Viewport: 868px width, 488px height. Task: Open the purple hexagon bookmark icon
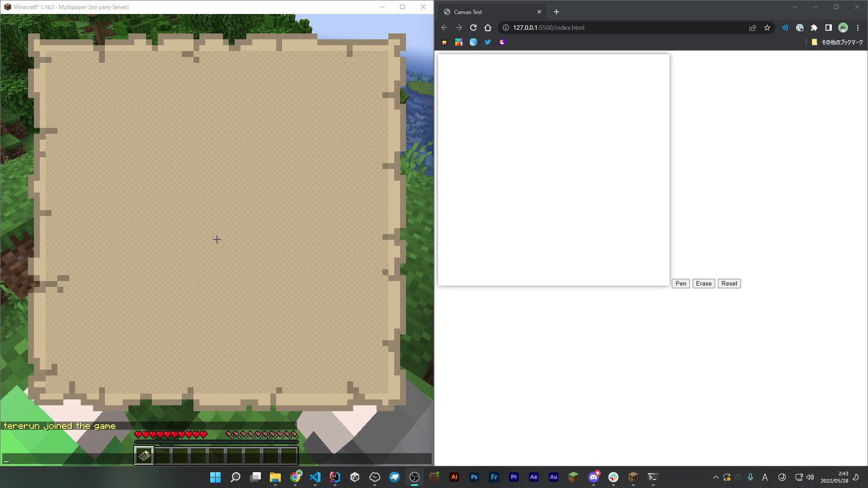pyautogui.click(x=502, y=42)
